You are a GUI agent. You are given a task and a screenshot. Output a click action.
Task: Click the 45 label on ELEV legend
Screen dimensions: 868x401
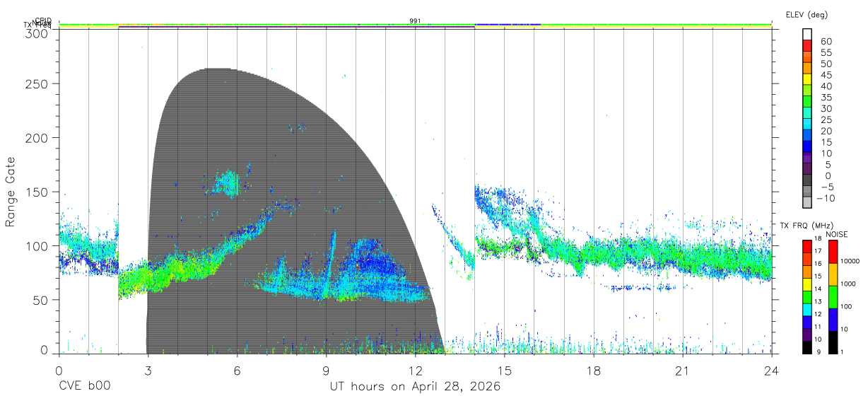(x=826, y=75)
